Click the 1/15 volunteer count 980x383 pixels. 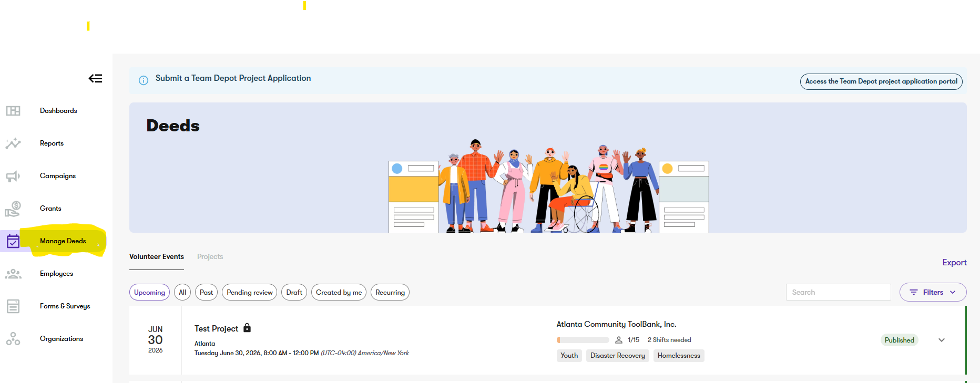pos(634,340)
